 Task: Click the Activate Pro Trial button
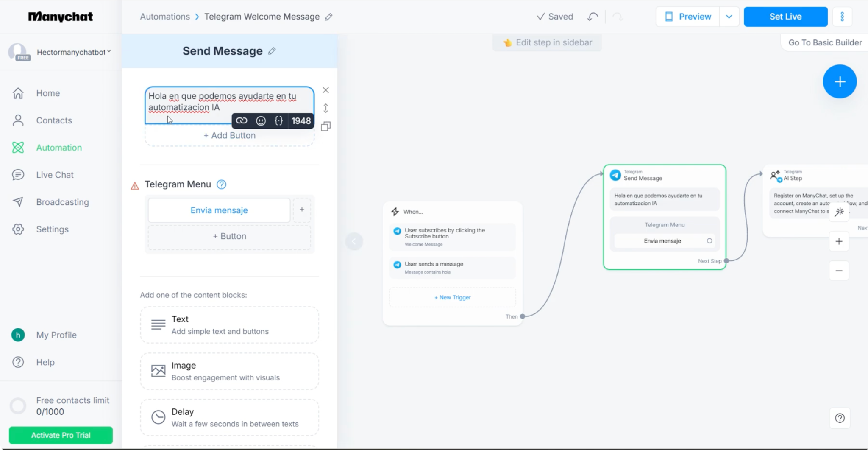[x=61, y=435]
